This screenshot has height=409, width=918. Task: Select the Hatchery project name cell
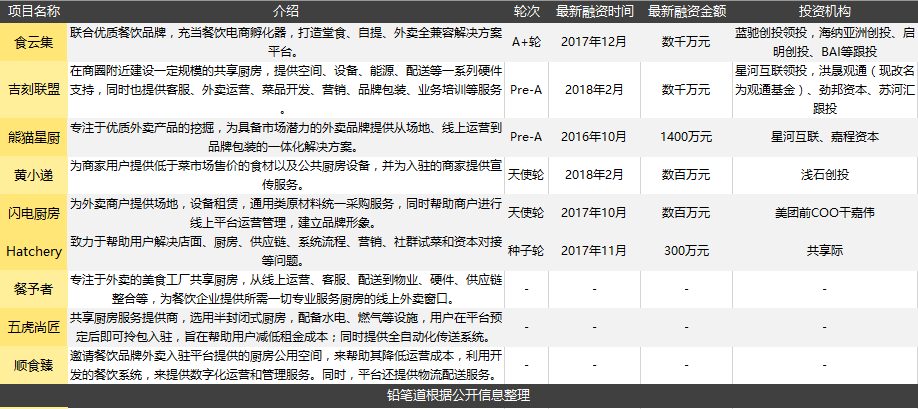(34, 251)
